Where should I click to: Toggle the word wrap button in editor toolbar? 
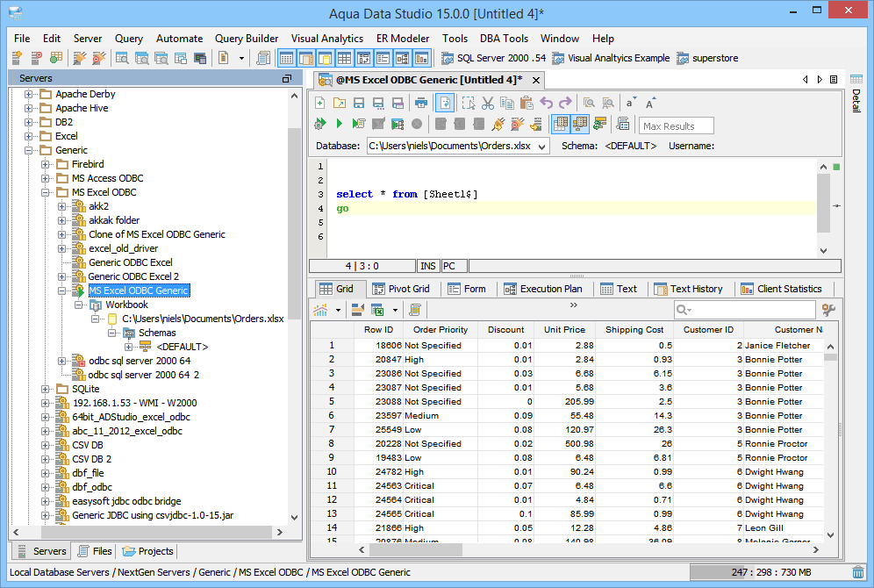(446, 103)
